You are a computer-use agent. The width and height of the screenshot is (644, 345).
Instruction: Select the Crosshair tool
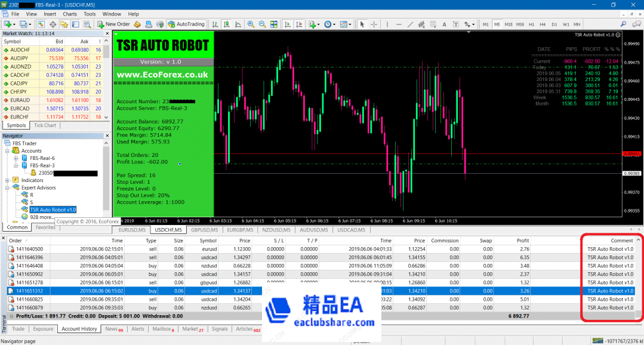374,24
